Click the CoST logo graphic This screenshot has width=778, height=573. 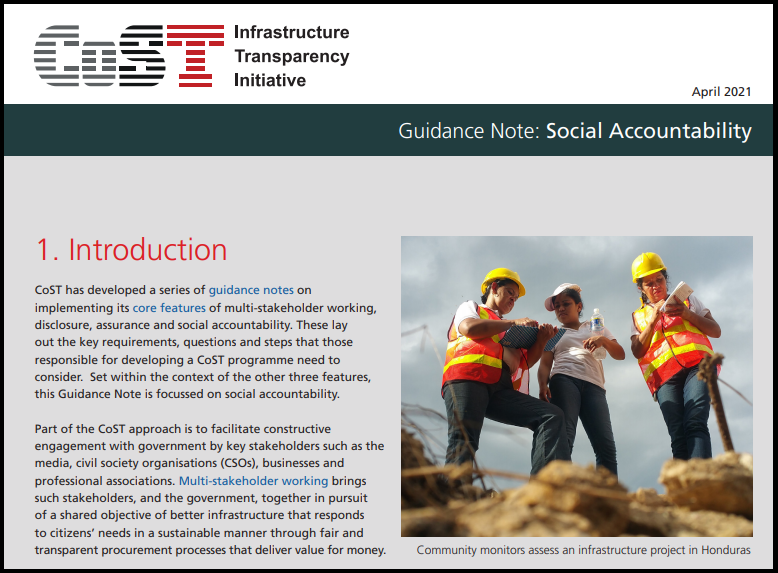pos(129,56)
